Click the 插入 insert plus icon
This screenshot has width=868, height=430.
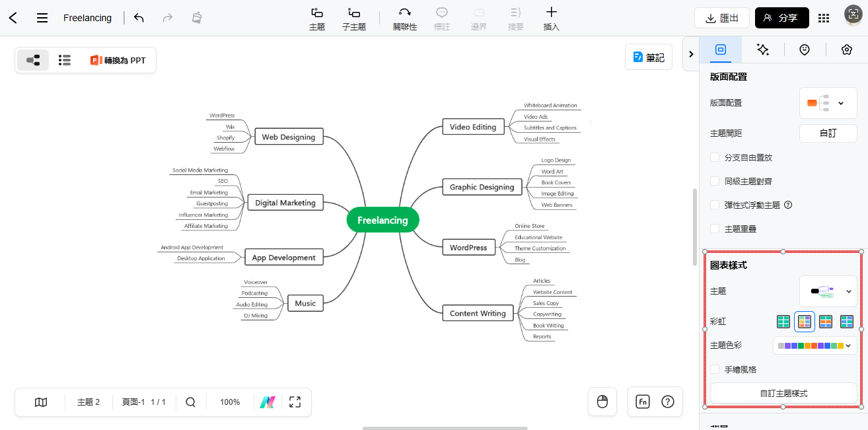click(551, 13)
